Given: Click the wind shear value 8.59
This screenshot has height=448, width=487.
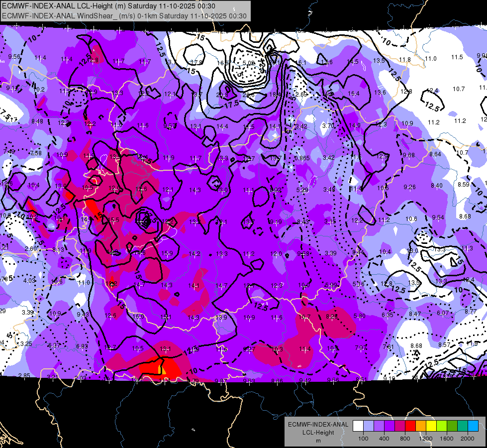Looking at the screenshot, I should [464, 185].
